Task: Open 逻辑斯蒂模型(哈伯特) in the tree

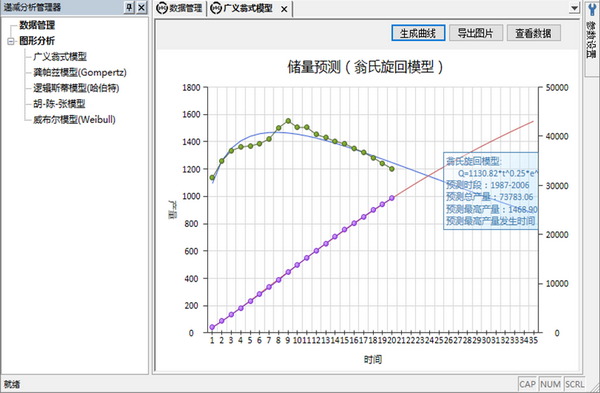Action: tap(76, 88)
